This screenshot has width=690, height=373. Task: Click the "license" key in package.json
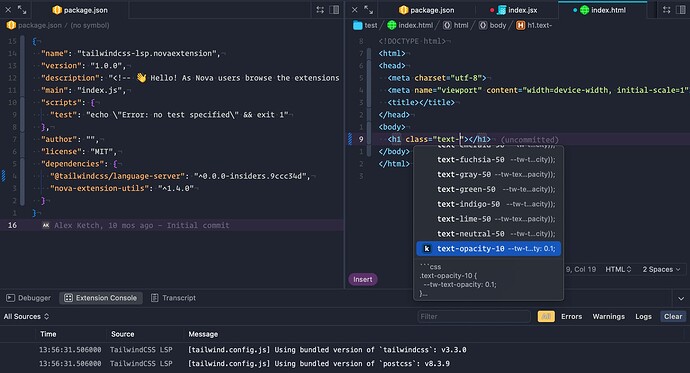tap(62, 151)
